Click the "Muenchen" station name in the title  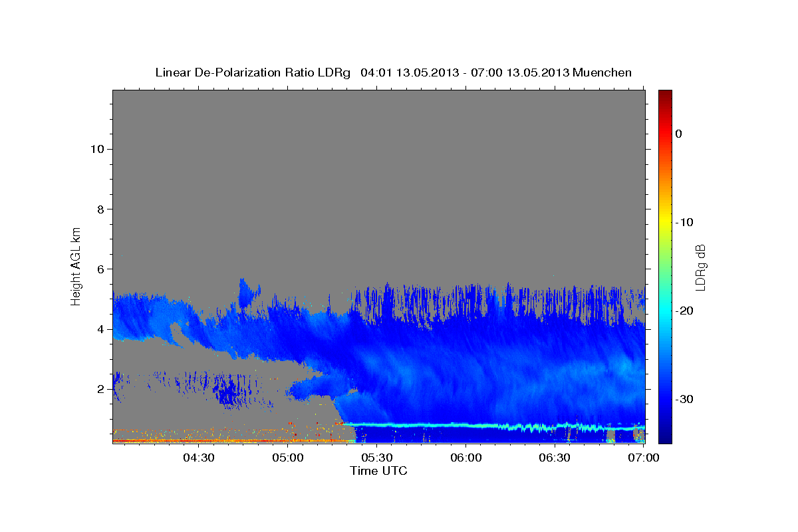tap(602, 72)
